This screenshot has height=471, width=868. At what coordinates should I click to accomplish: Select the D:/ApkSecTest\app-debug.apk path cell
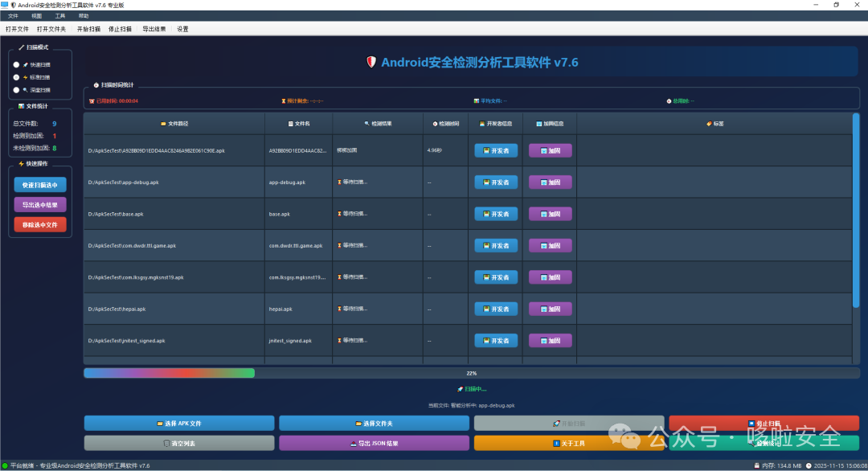(174, 182)
